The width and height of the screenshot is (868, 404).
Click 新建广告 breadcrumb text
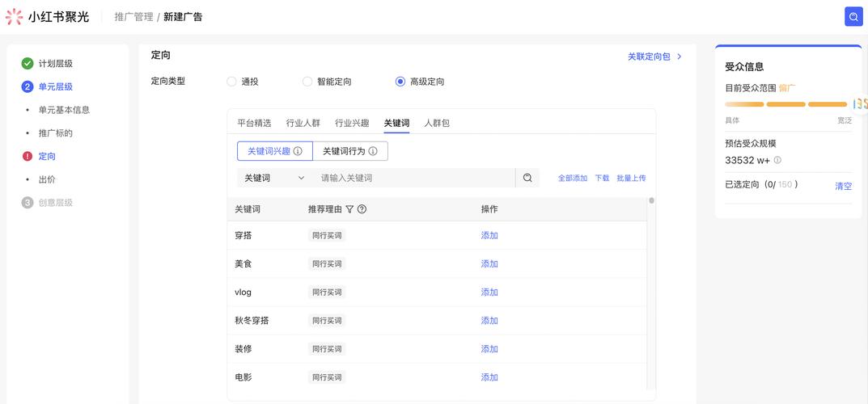(183, 17)
